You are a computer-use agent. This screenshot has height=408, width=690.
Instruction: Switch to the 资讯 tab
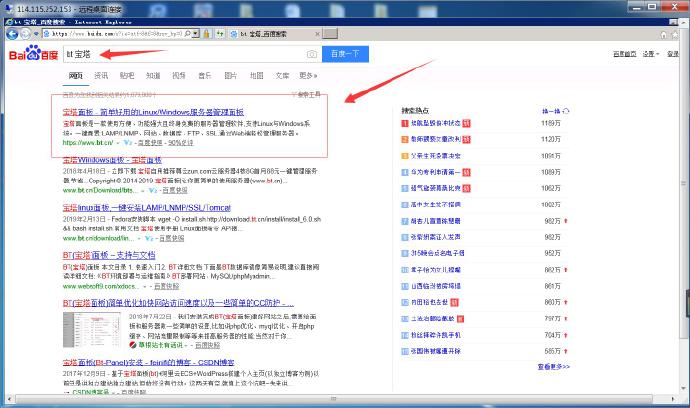[101, 76]
